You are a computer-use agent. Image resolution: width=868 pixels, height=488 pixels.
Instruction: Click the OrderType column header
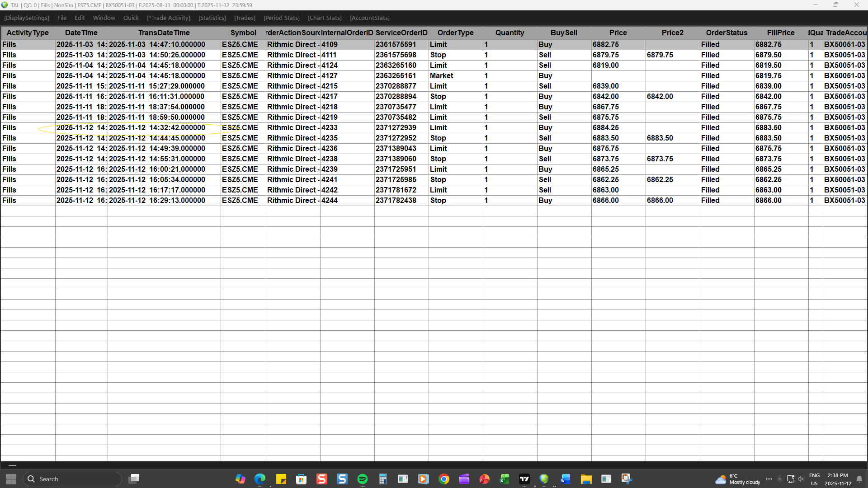(455, 33)
